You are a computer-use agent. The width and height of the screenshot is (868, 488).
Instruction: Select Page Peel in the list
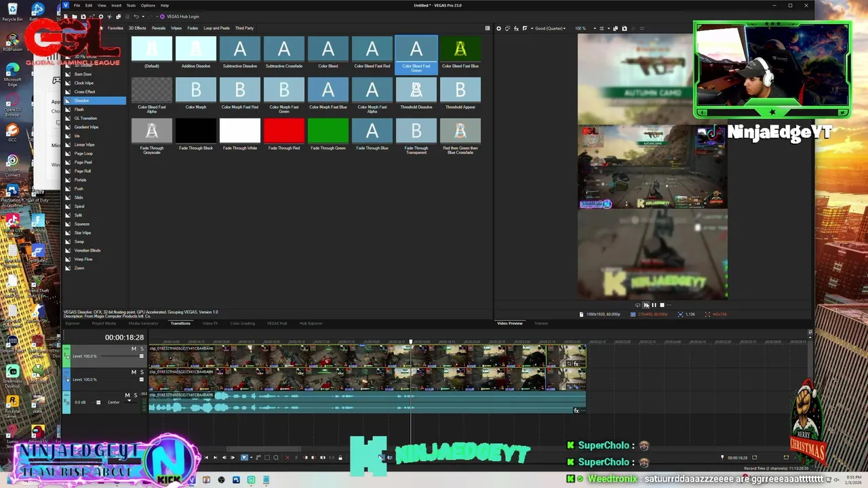83,162
